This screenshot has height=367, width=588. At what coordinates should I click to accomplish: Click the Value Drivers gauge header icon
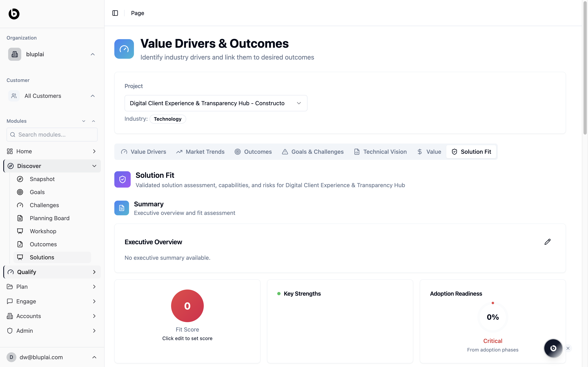(x=124, y=49)
